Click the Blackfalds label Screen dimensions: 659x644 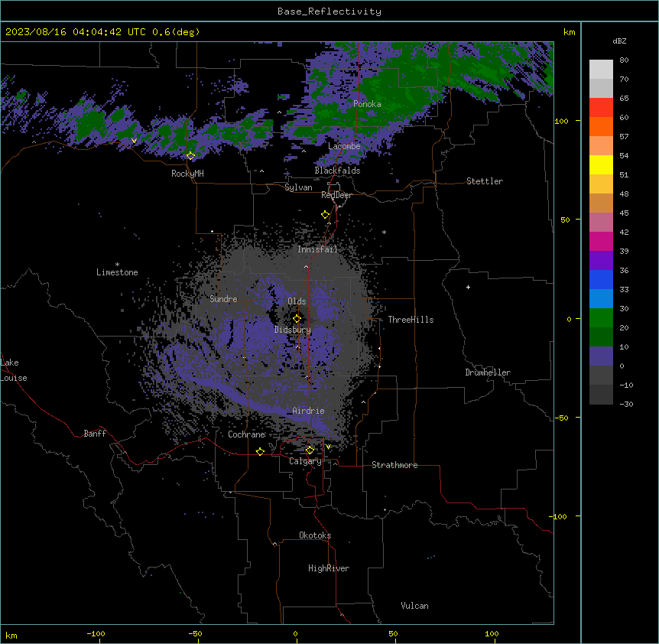[337, 171]
